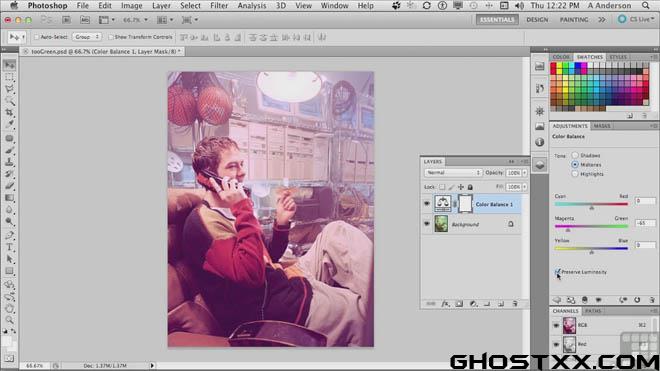Image resolution: width=660 pixels, height=371 pixels.
Task: Select the Lasso tool
Action: (10, 89)
